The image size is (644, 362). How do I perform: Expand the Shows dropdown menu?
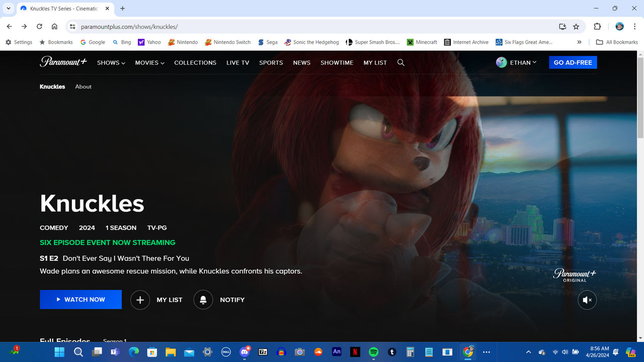click(111, 63)
